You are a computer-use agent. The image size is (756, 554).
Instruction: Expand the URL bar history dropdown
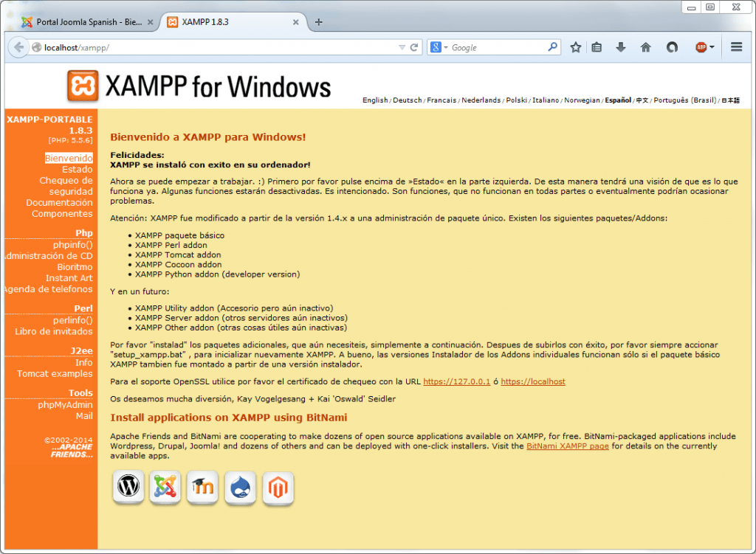click(402, 47)
